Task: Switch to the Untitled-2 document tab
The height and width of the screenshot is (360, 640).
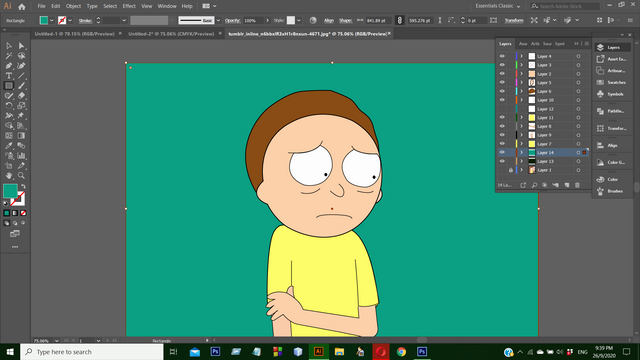Action: 171,34
